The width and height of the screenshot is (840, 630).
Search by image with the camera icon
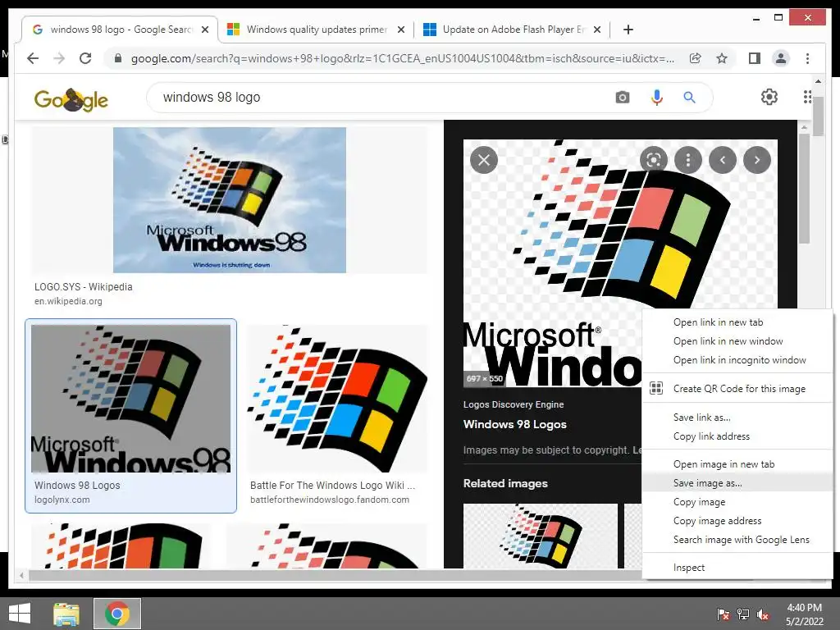click(622, 98)
